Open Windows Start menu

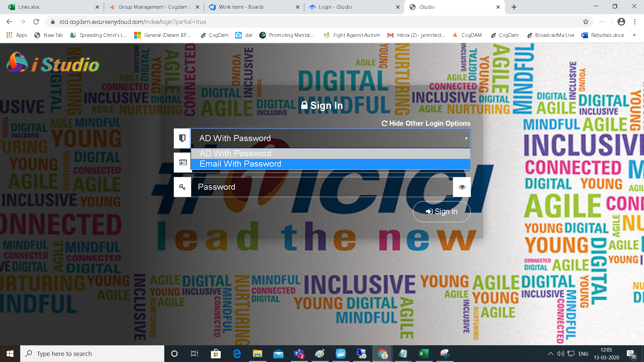tap(10, 354)
